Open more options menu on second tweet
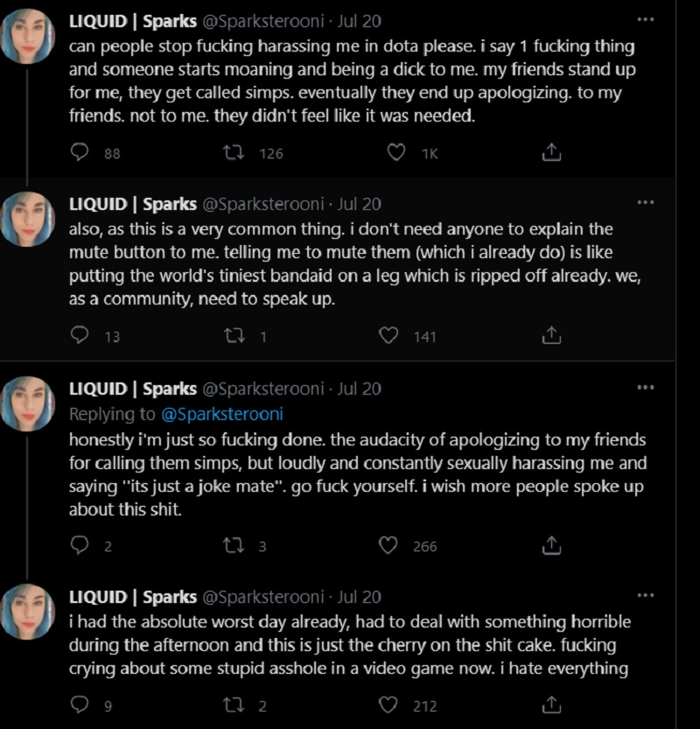 (x=646, y=202)
